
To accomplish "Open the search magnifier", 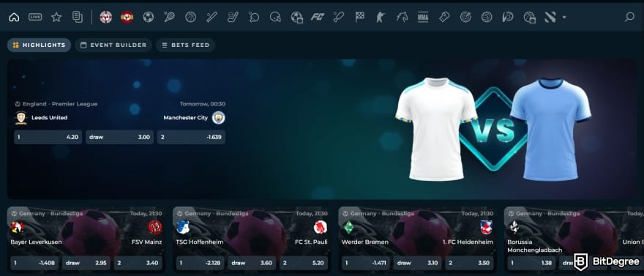I will [629, 18].
